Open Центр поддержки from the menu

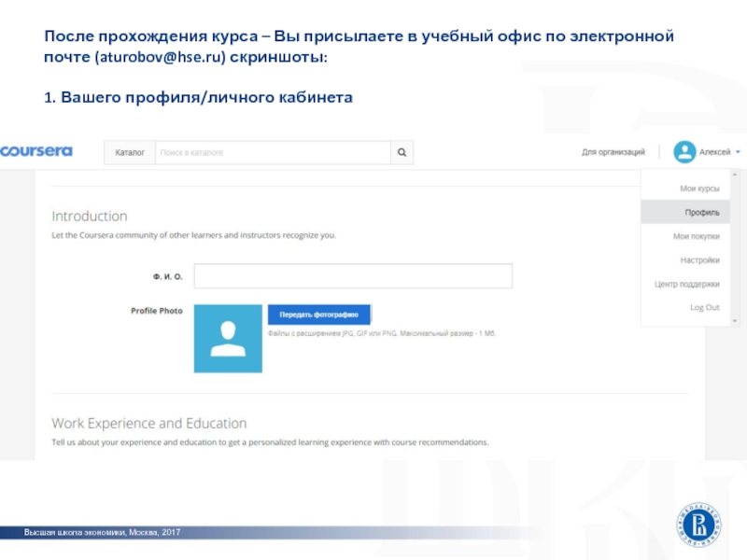[687, 284]
